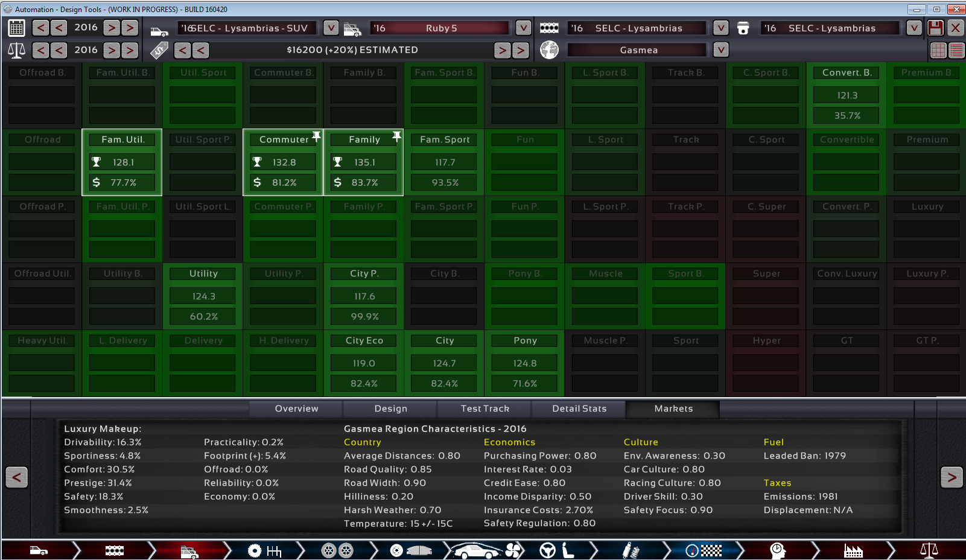Select the City Eco market tile
This screenshot has height=560, width=966.
(364, 363)
